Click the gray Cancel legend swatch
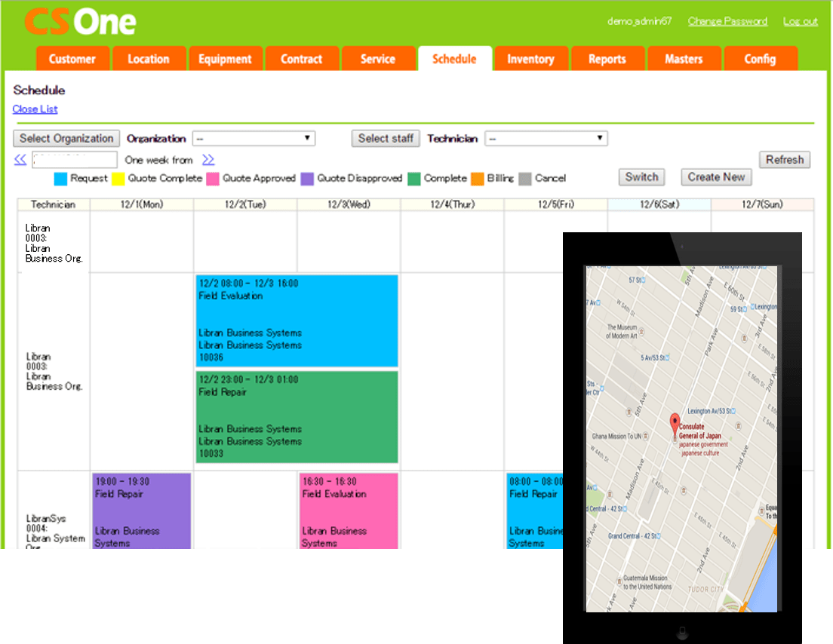Image resolution: width=833 pixels, height=644 pixels. 525,179
